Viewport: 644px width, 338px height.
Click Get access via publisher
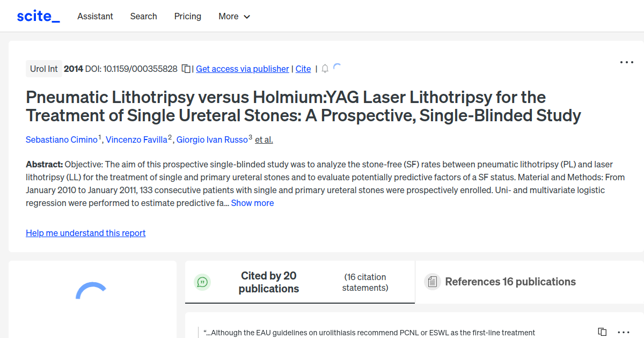coord(242,69)
